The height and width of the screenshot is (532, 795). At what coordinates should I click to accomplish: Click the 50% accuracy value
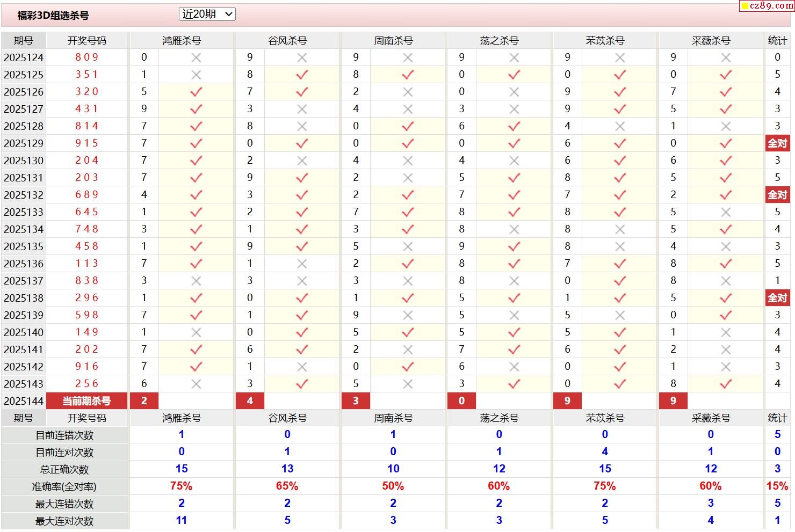(x=393, y=486)
